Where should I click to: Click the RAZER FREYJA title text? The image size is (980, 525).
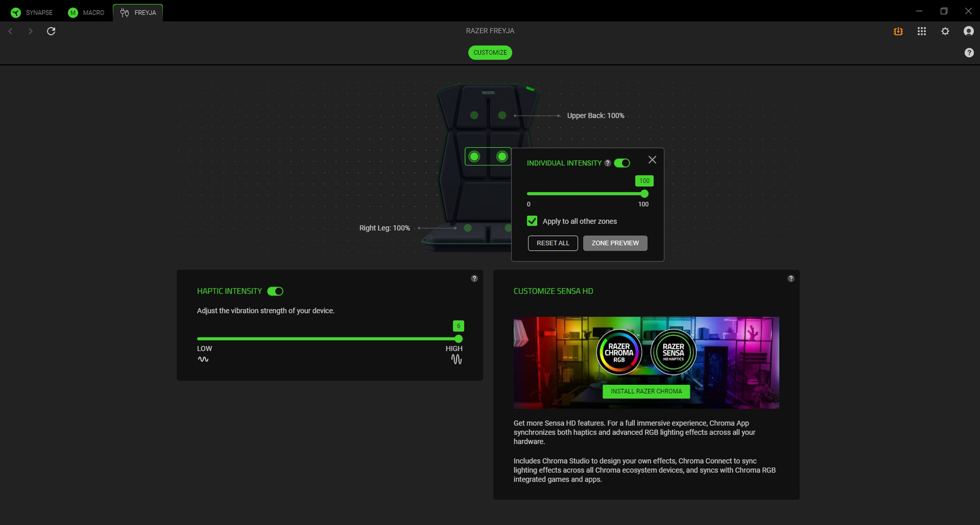point(490,31)
